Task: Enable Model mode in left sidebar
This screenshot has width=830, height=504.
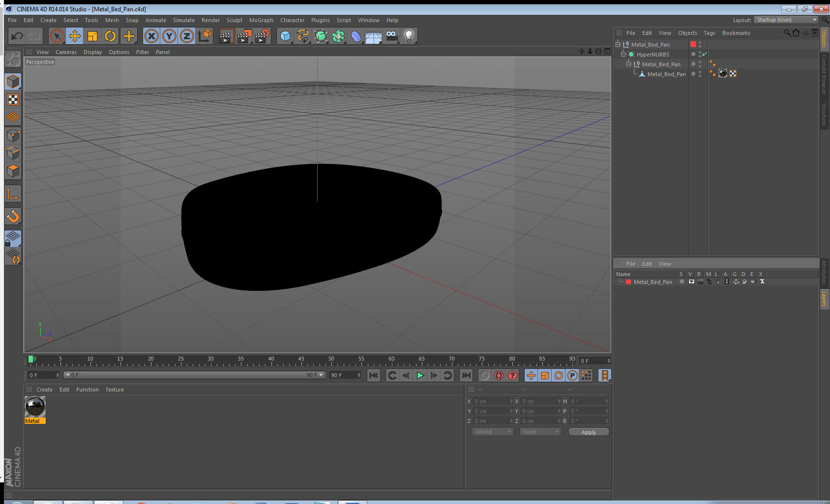Action: tap(13, 82)
